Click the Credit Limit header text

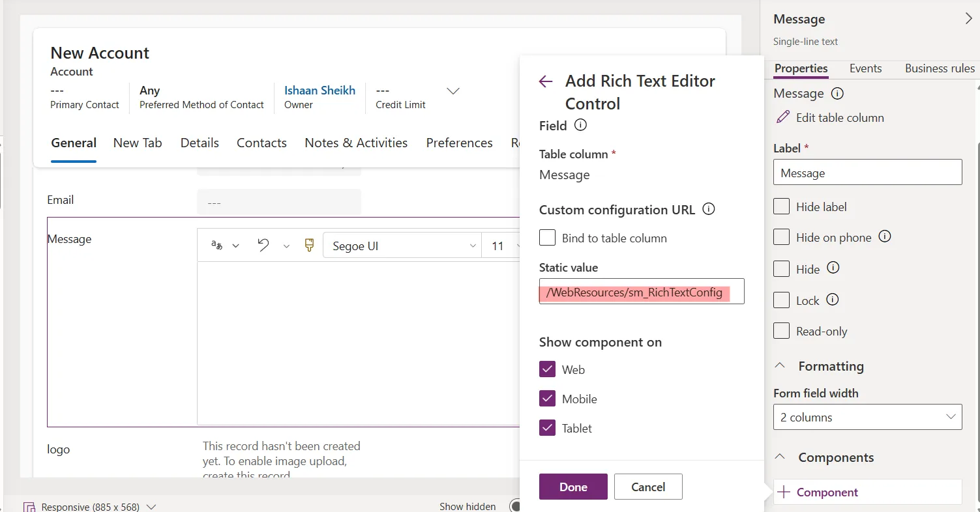tap(400, 104)
